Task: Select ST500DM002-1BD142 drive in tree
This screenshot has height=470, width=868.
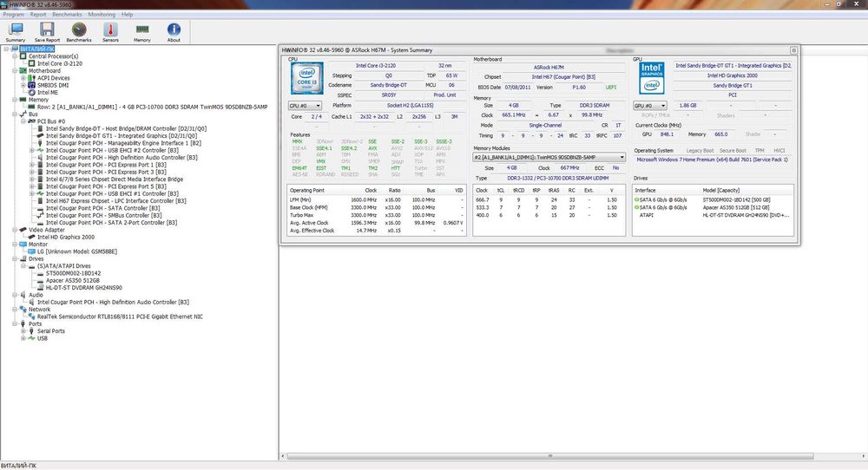Action: (x=73, y=273)
